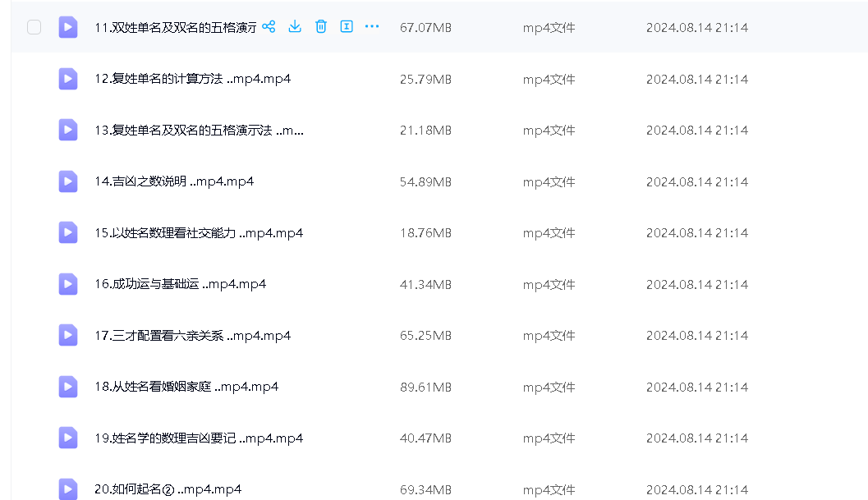Click the video icon of 14.吉凶之数说明
The image size is (868, 500).
click(x=68, y=181)
